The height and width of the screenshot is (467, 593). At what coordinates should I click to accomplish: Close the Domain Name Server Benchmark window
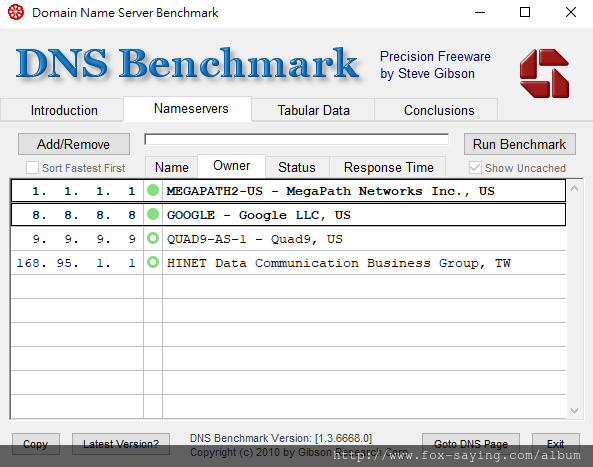click(571, 12)
